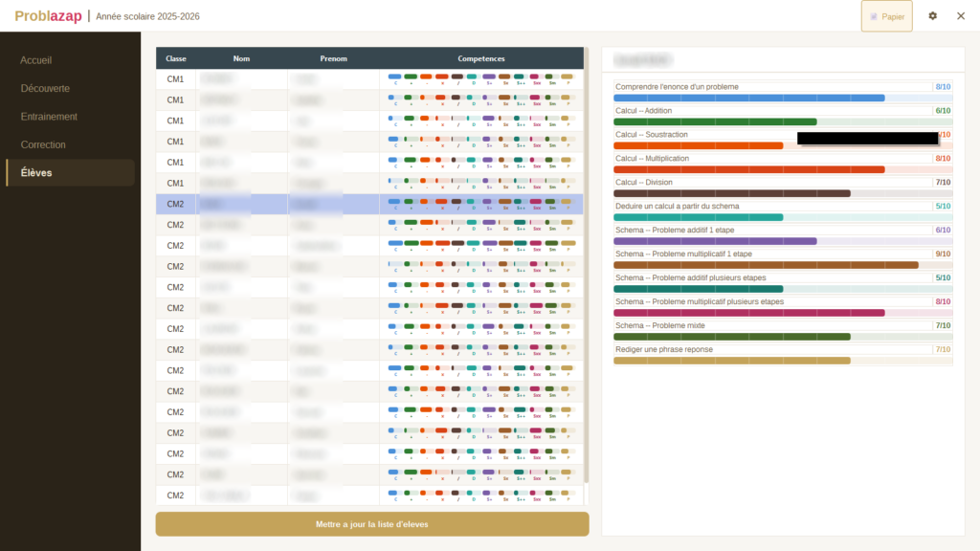980x551 pixels.
Task: Click the 6/10 score for Calcul -- Addition
Action: tap(943, 111)
